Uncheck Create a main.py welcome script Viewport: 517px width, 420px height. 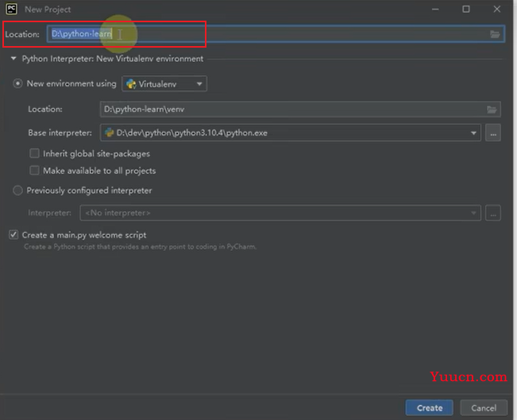14,235
